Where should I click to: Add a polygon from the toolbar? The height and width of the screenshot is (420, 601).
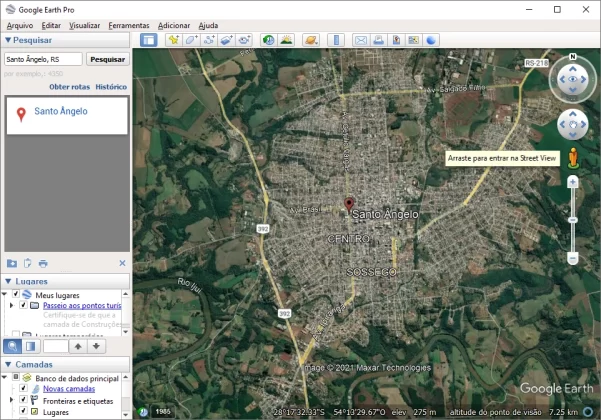click(x=191, y=40)
